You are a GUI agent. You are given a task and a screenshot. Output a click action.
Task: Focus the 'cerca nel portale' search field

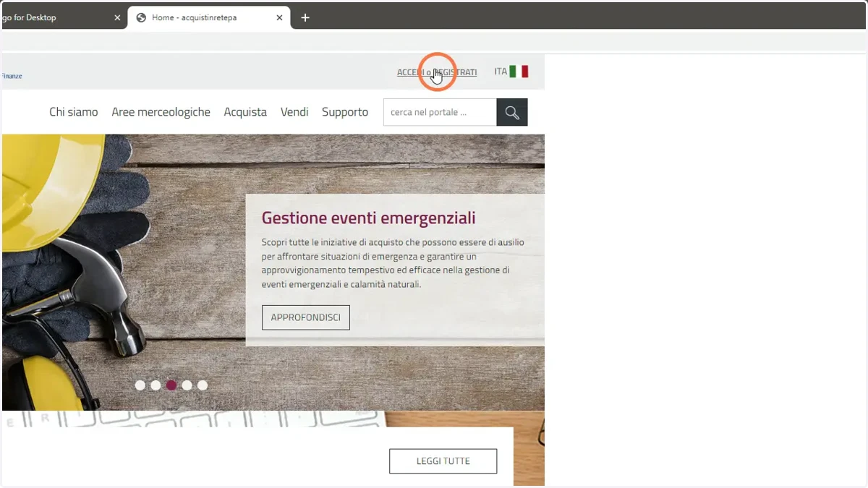[x=440, y=112]
